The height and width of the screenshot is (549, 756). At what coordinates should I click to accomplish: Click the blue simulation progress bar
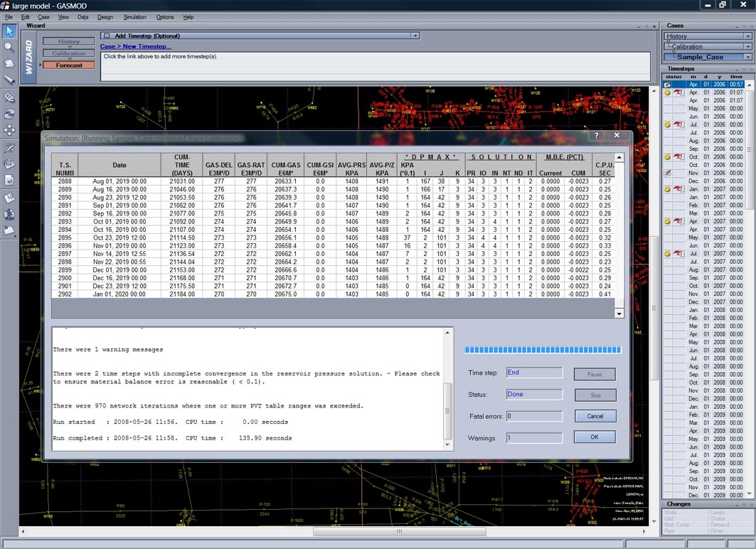543,350
